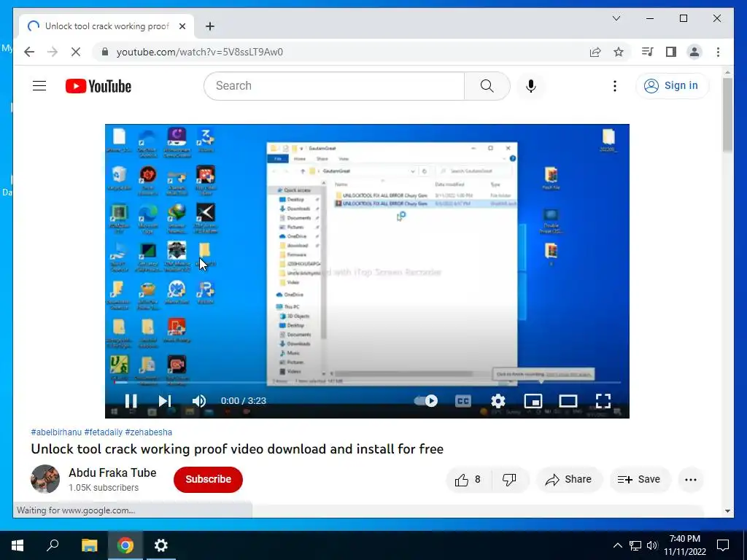This screenshot has width=747, height=560.
Task: Open a new Chrome tab
Action: pos(210,26)
